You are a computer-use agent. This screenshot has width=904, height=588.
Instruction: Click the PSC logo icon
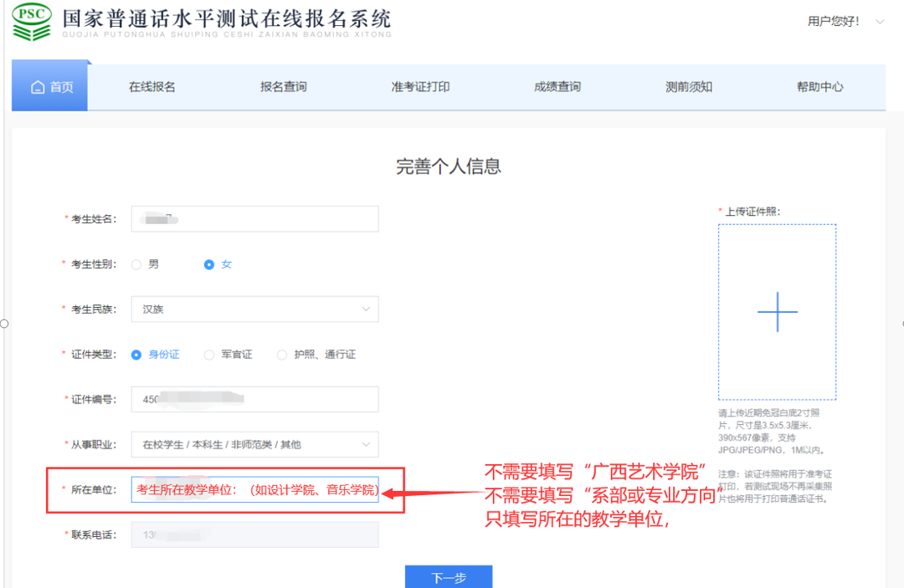click(31, 23)
